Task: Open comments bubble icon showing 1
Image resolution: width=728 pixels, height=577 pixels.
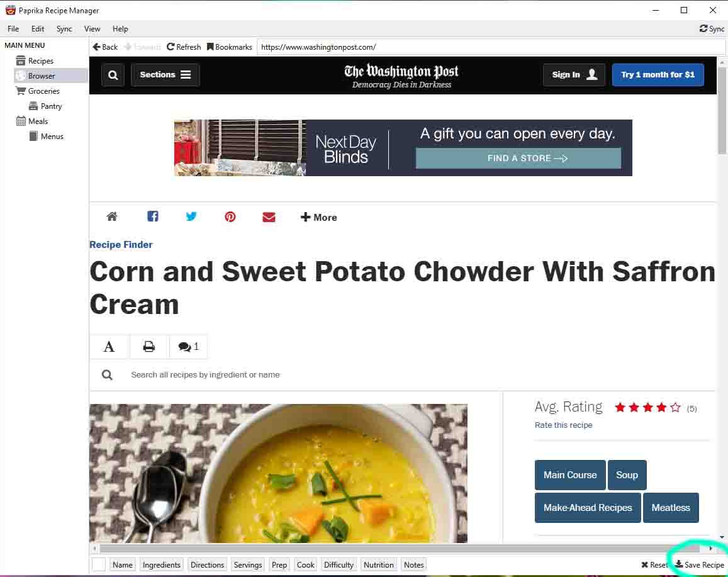Action: tap(189, 346)
